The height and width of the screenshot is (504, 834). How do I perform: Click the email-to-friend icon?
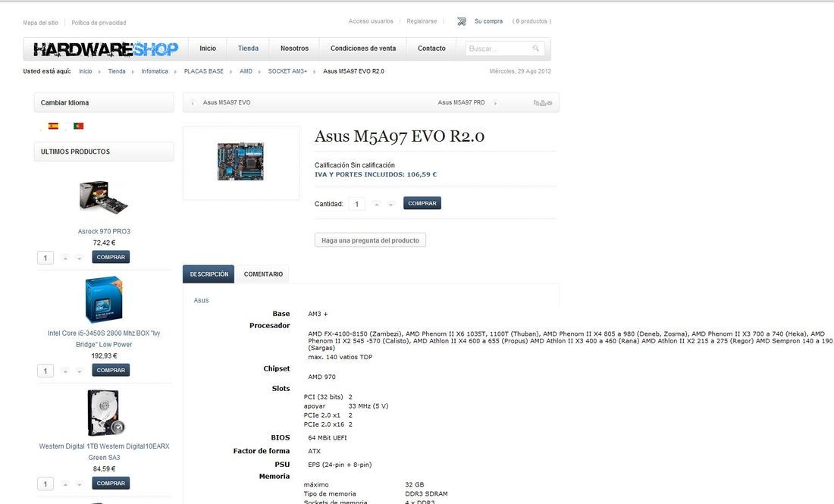[550, 103]
